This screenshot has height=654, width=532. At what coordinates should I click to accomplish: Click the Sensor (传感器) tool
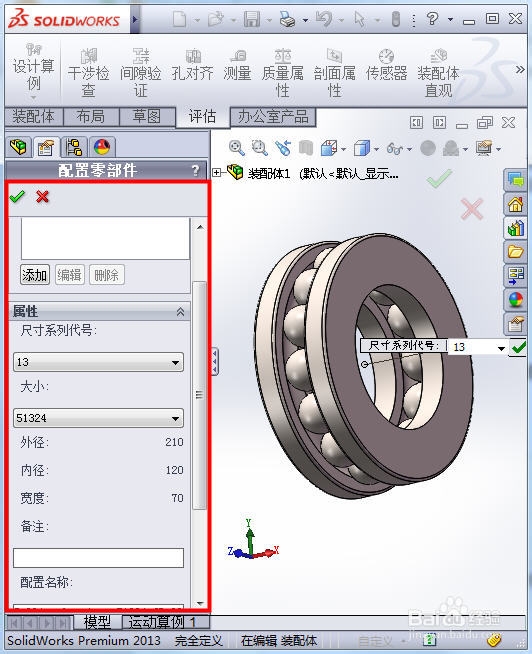(386, 65)
